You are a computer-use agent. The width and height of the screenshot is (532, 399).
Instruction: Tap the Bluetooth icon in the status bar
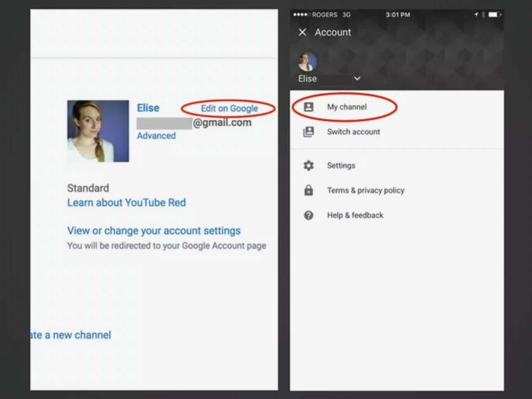(483, 15)
